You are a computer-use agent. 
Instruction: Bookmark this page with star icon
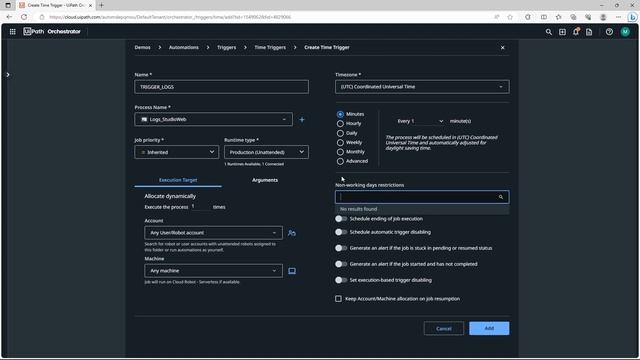(510, 17)
